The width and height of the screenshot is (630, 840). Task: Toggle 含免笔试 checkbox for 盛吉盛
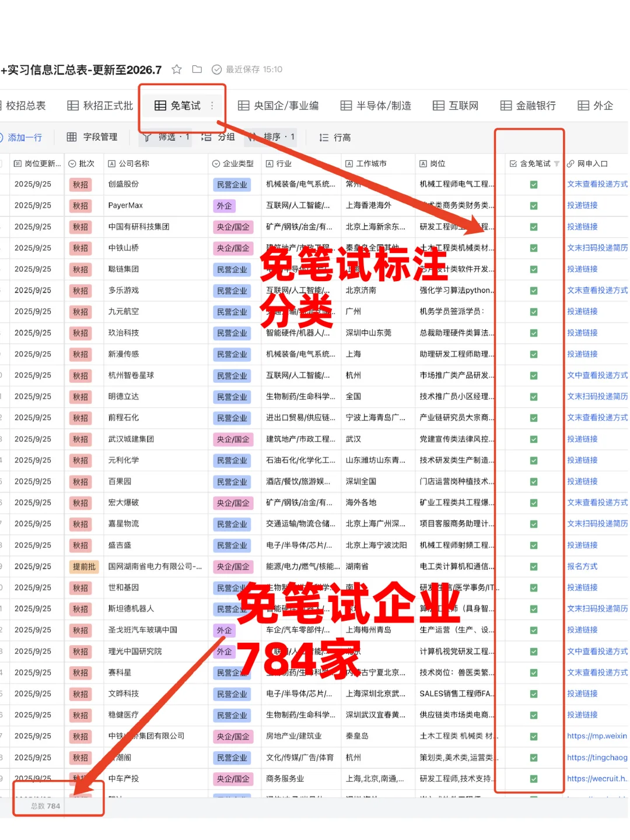[x=534, y=545]
